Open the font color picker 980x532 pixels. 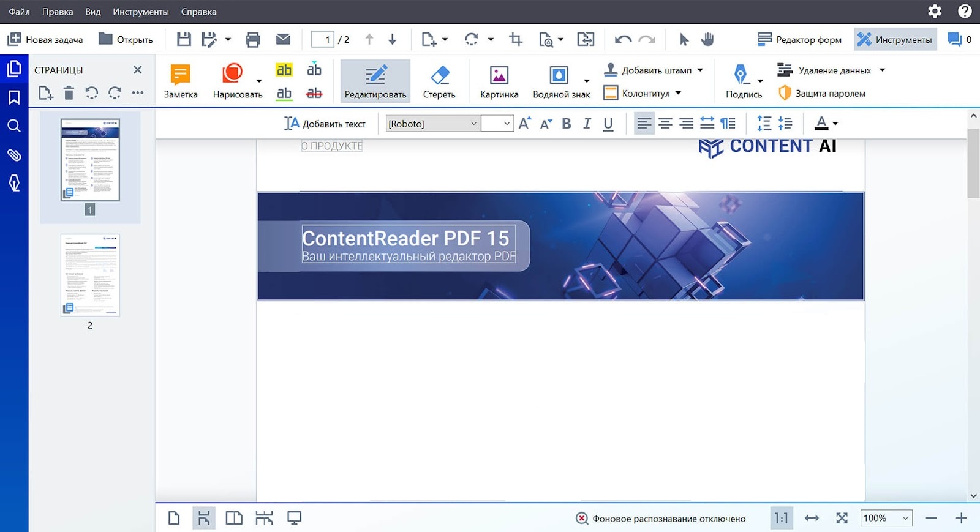pyautogui.click(x=826, y=124)
